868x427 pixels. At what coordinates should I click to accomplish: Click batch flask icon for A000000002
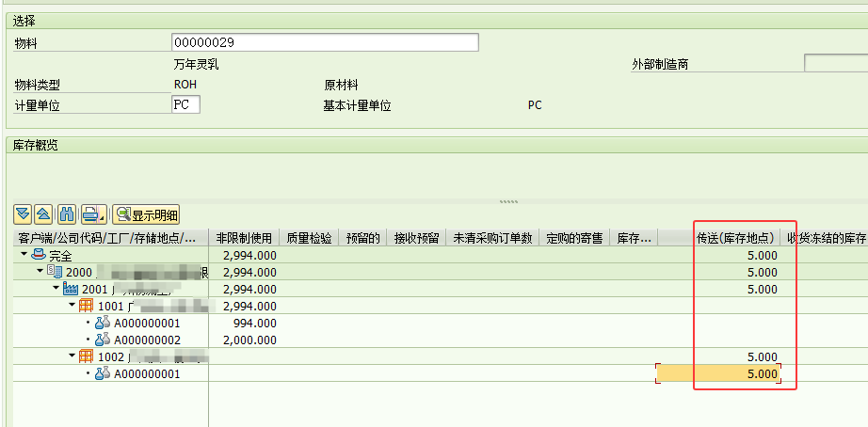point(104,340)
